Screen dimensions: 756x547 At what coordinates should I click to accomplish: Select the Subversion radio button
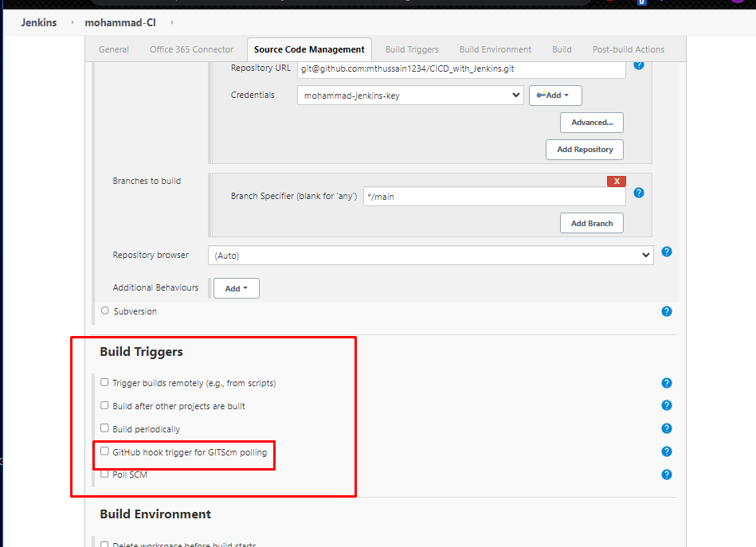tap(105, 311)
